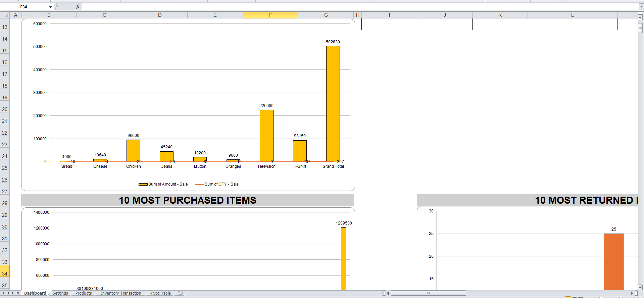Open the Insert Function fx button
Image resolution: width=644 pixels, height=298 pixels.
coord(78,7)
